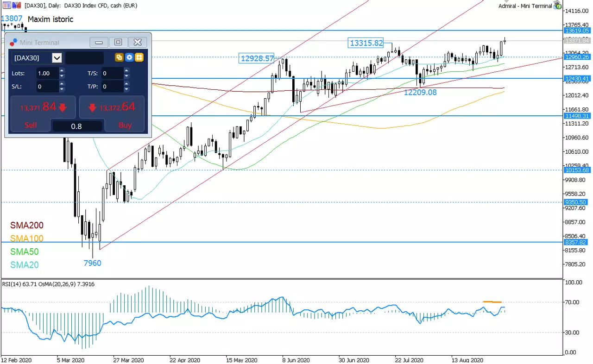Increase the T/P value
Screen dimensions: 593x364
[x=126, y=84]
